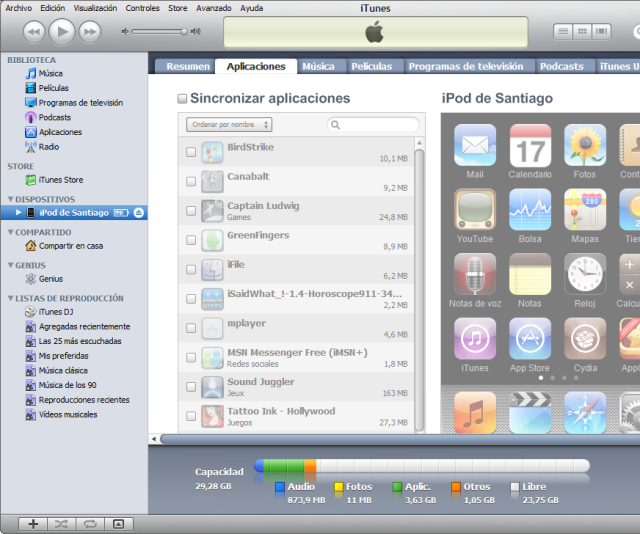Skip to next track
The height and width of the screenshot is (534, 640).
(x=90, y=31)
